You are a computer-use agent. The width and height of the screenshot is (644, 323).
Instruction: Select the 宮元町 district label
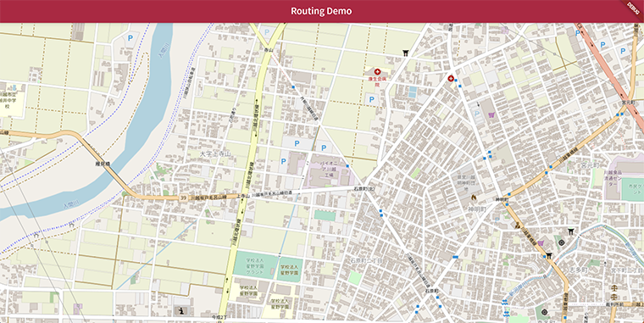coord(591,165)
